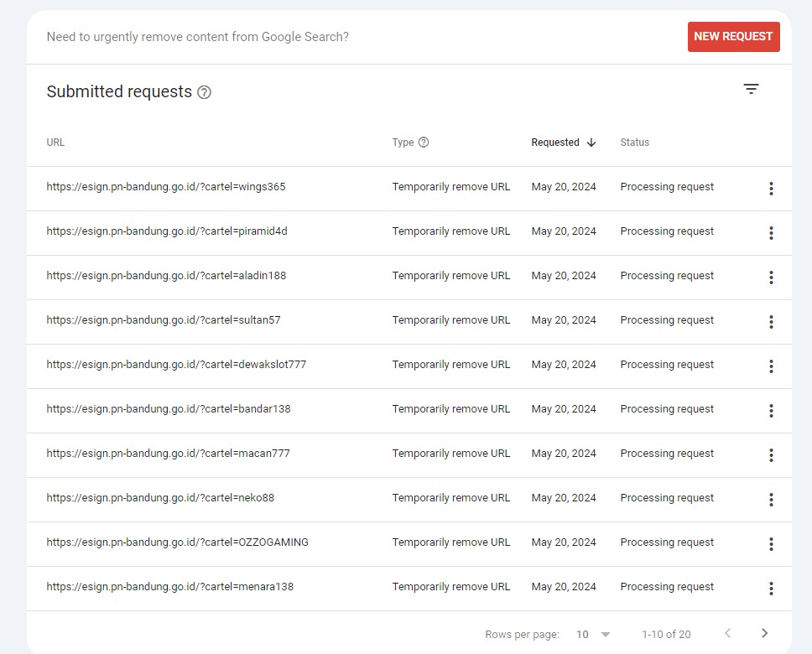
Task: Open more options for wings365 request
Action: pyautogui.click(x=771, y=189)
